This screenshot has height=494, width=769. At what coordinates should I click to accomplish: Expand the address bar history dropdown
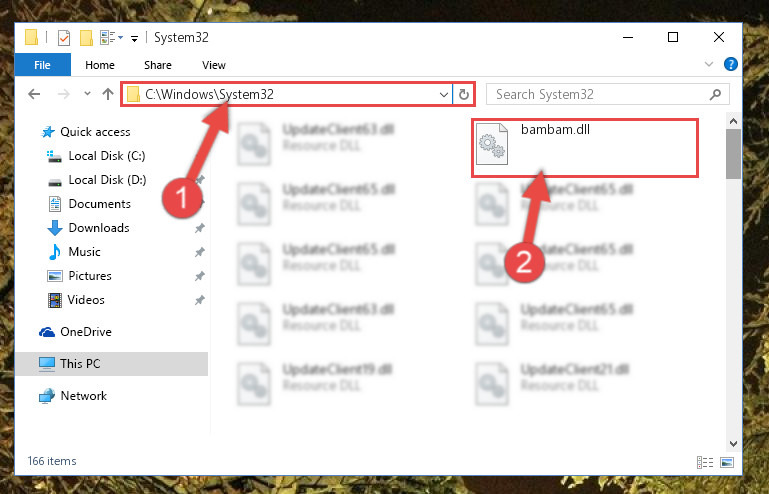point(443,94)
